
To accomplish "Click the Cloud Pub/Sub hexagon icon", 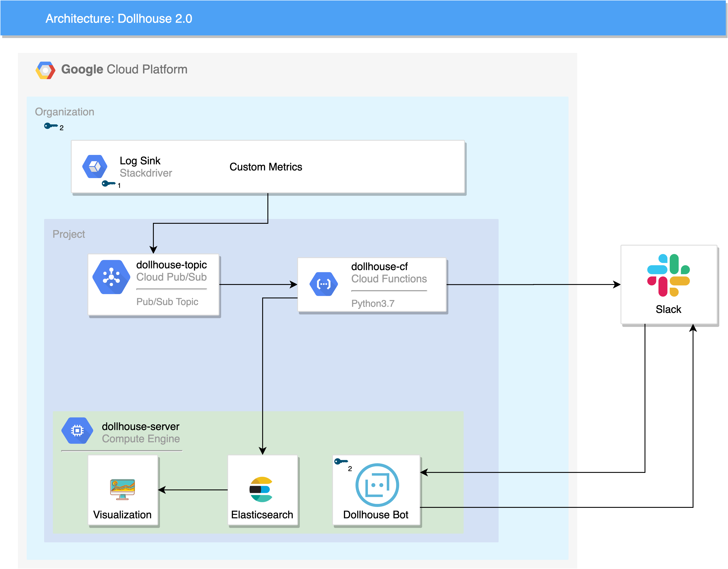I will pos(111,277).
